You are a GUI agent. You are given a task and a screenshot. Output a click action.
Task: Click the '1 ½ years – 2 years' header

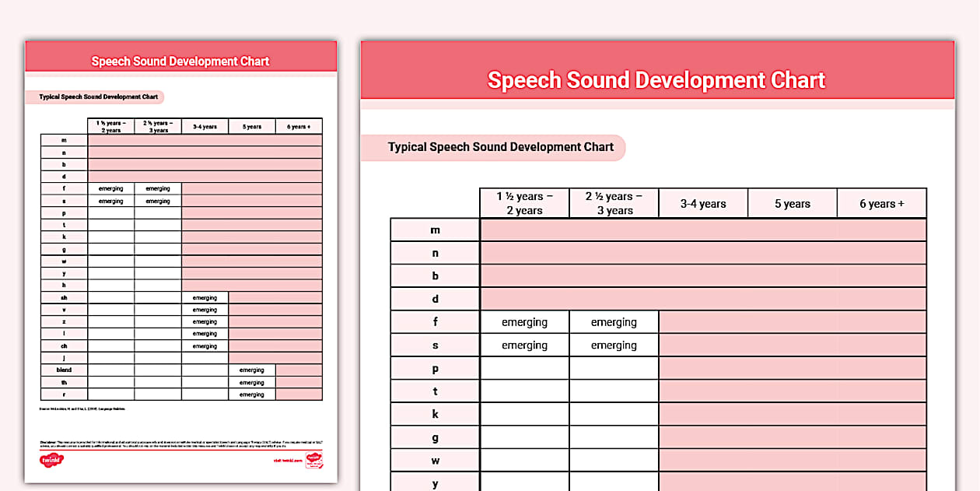(x=525, y=202)
